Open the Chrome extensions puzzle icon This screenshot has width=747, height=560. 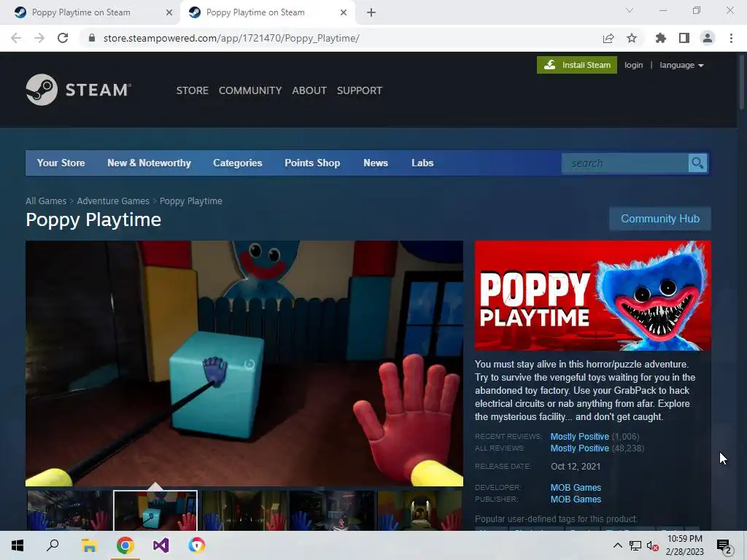(661, 38)
